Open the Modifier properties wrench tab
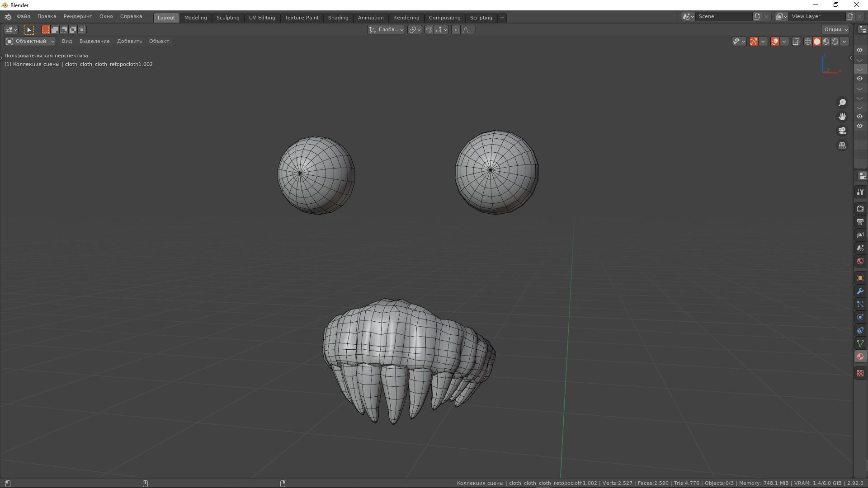The image size is (868, 488). 860,291
